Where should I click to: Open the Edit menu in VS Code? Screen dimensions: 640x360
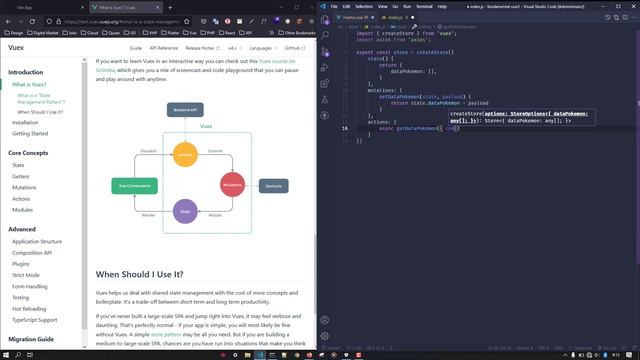pos(346,7)
